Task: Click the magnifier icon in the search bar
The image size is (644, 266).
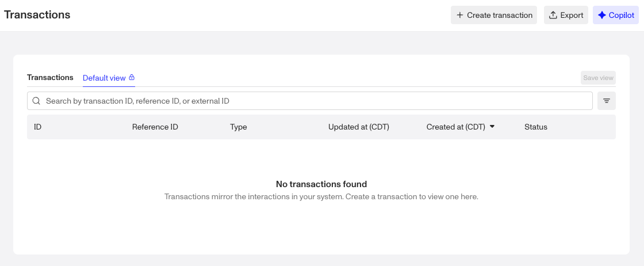Action: point(36,101)
